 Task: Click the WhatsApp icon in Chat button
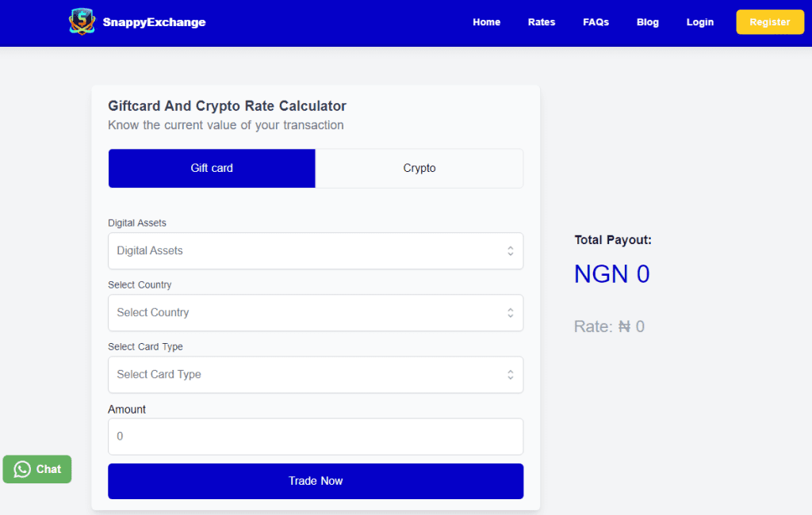pos(22,470)
